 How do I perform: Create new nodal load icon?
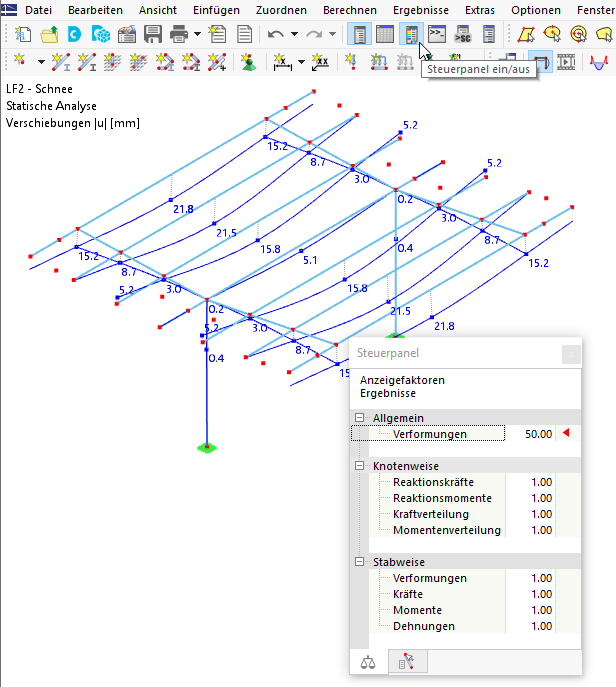point(350,62)
